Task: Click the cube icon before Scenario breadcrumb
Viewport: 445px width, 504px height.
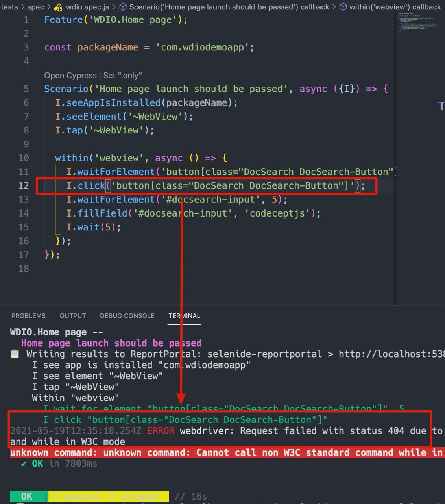Action: tap(123, 7)
